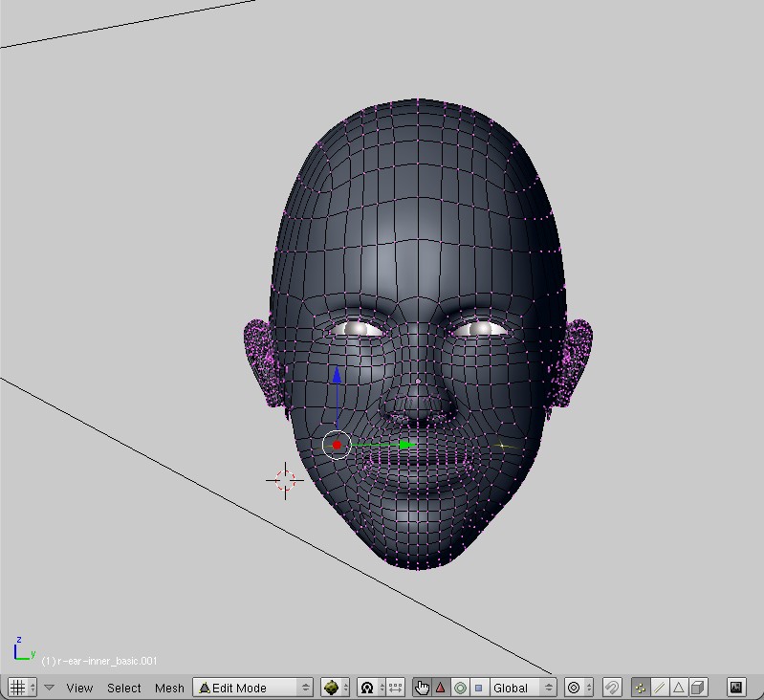The height and width of the screenshot is (700, 764).
Task: Open the Select menu
Action: point(123,688)
